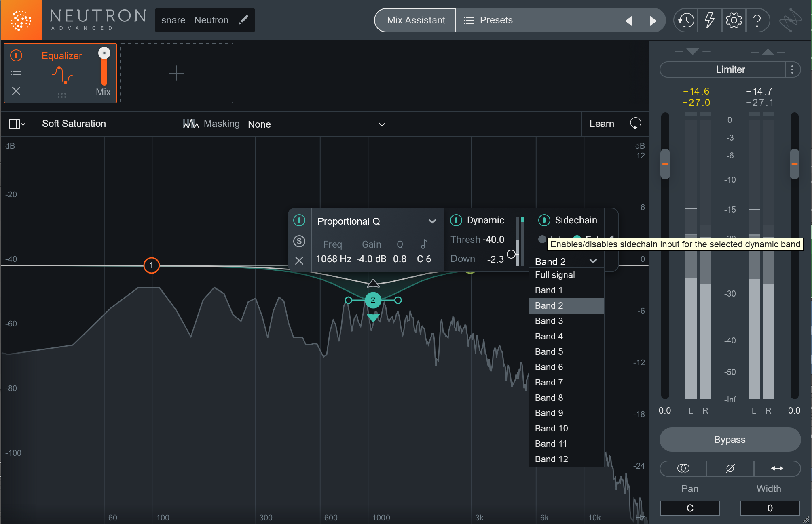Open Presets browser

(x=496, y=20)
